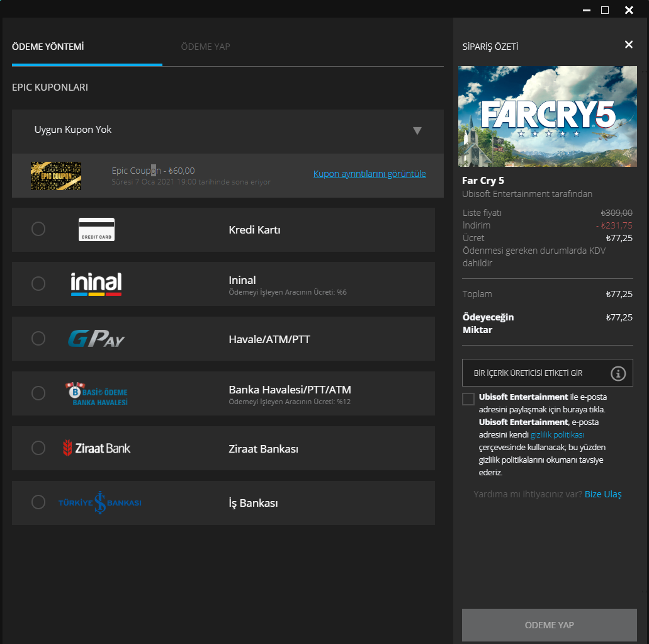Click Ubisoft Entertainment tarafından publisher text
Viewport: 649px width, 644px height.
point(527,194)
